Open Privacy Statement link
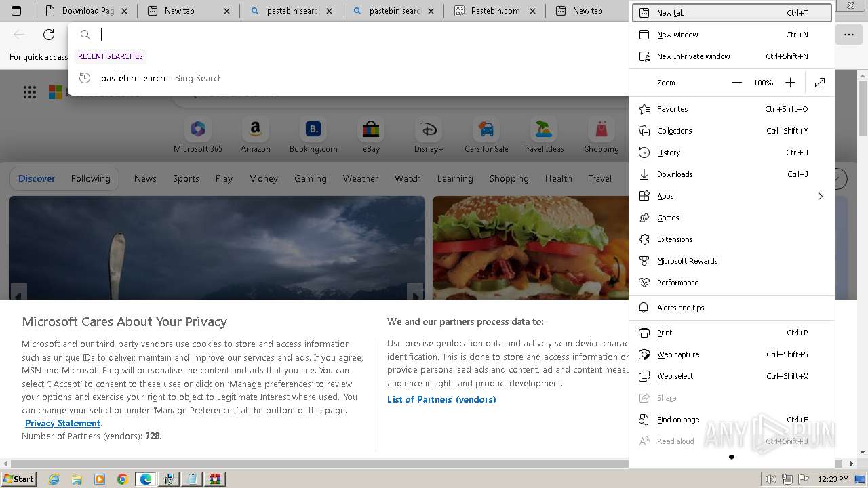 (x=62, y=423)
